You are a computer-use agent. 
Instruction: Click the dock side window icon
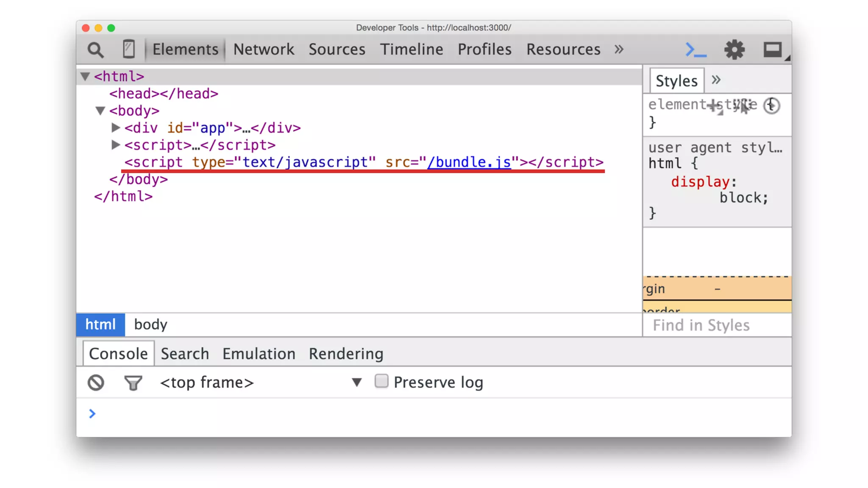tap(773, 50)
